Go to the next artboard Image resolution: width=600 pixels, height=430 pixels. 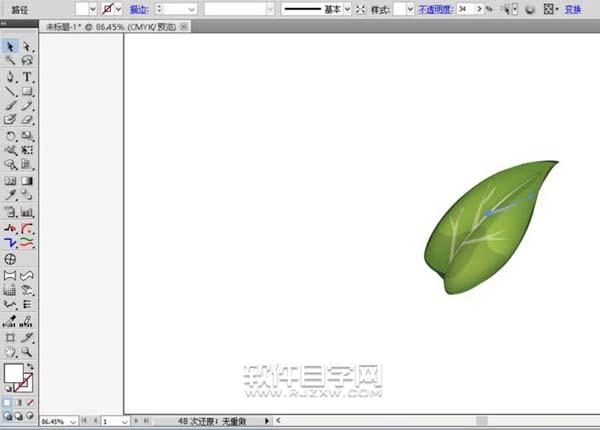coord(136,421)
